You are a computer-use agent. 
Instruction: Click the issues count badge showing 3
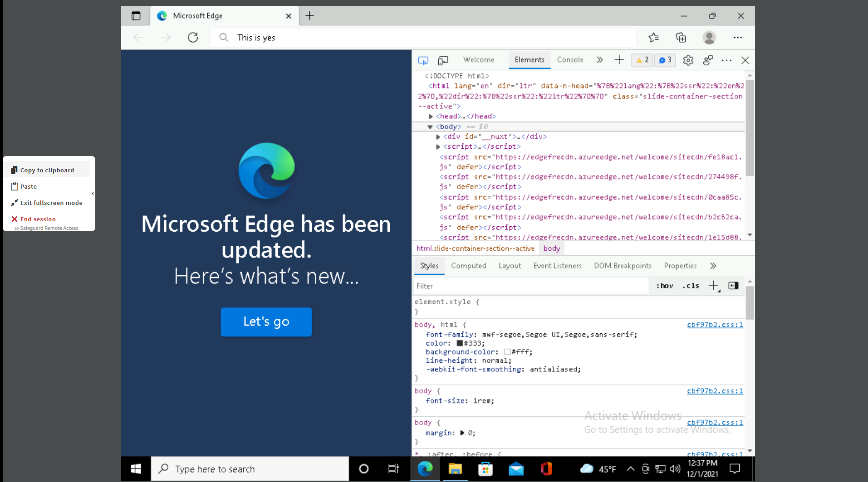(665, 60)
